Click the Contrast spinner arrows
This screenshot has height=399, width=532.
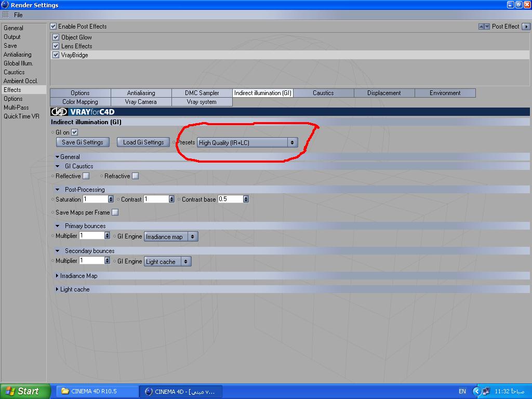click(x=171, y=199)
